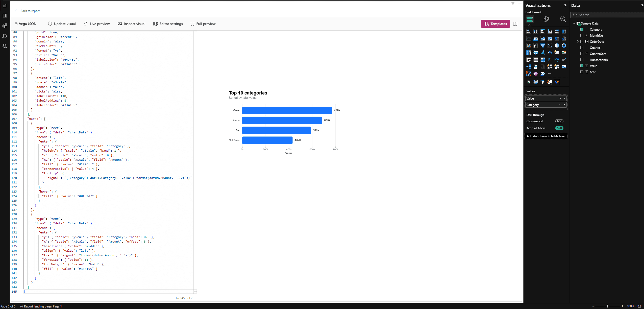The height and width of the screenshot is (309, 644).
Task: Collapse the Data pane arrow
Action: pos(642,5)
